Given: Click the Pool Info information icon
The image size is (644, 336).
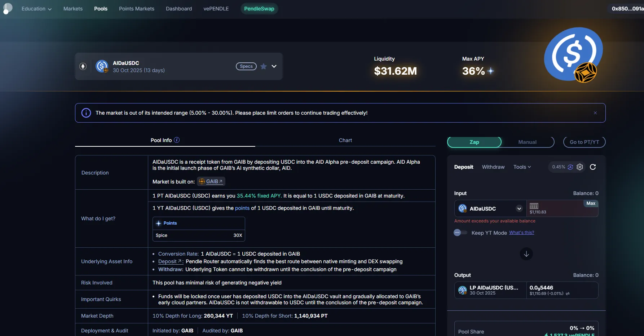Looking at the screenshot, I should tap(177, 140).
